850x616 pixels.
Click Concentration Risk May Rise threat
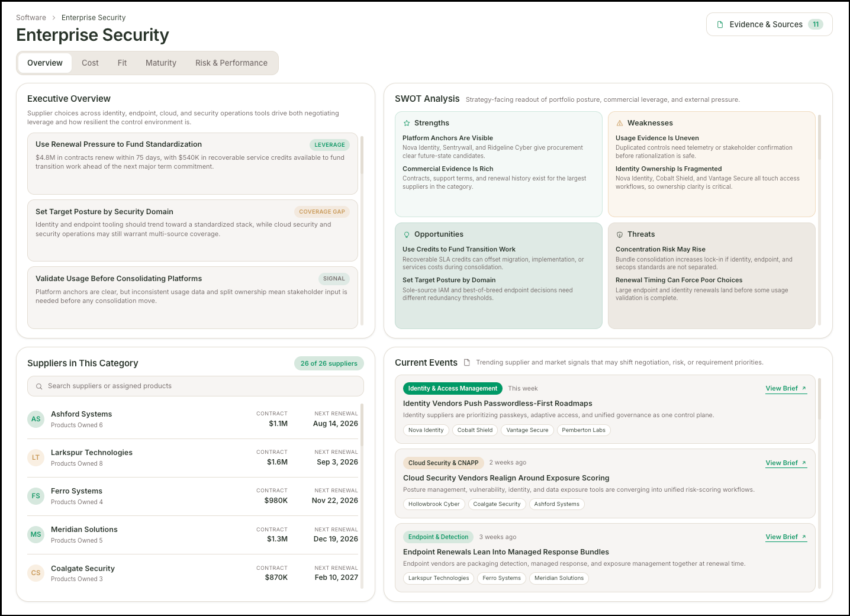tap(661, 249)
